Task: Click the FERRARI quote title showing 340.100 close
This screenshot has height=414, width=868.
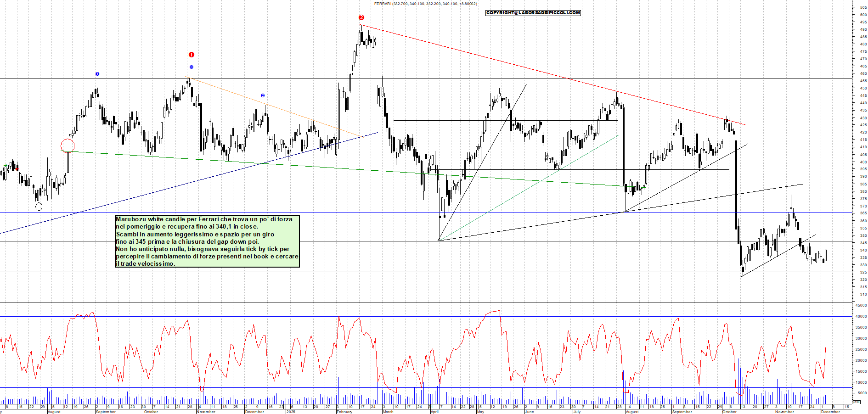Action: click(425, 4)
